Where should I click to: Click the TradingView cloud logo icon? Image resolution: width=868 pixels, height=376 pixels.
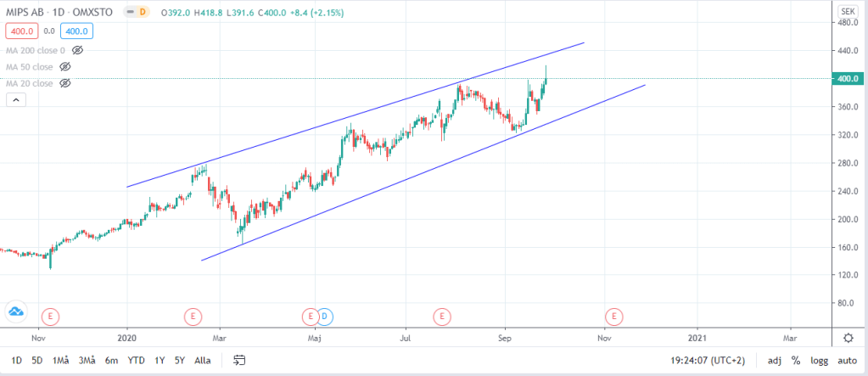(x=15, y=311)
